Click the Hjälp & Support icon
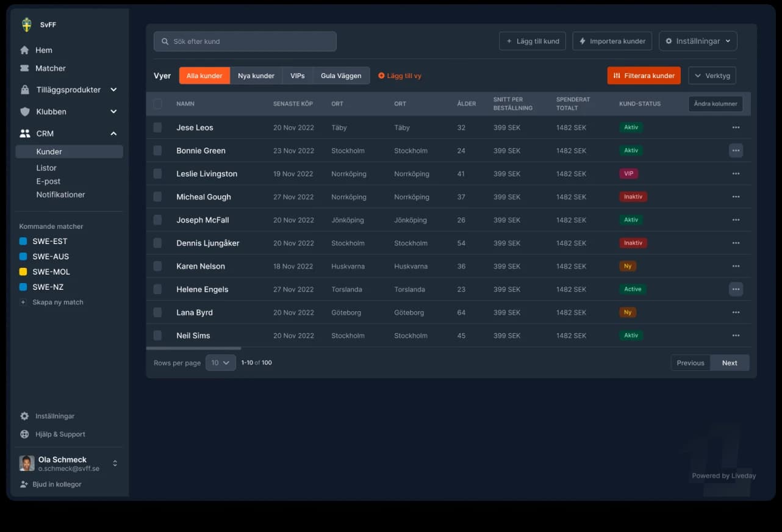The height and width of the screenshot is (532, 782). pyautogui.click(x=24, y=434)
